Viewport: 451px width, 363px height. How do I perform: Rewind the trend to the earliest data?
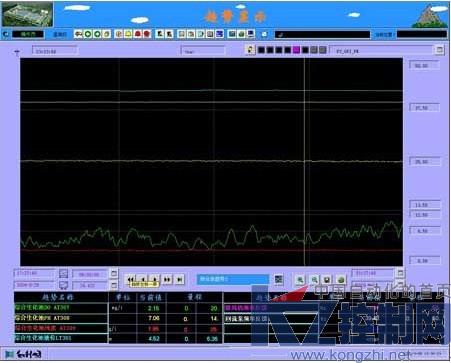(x=131, y=279)
